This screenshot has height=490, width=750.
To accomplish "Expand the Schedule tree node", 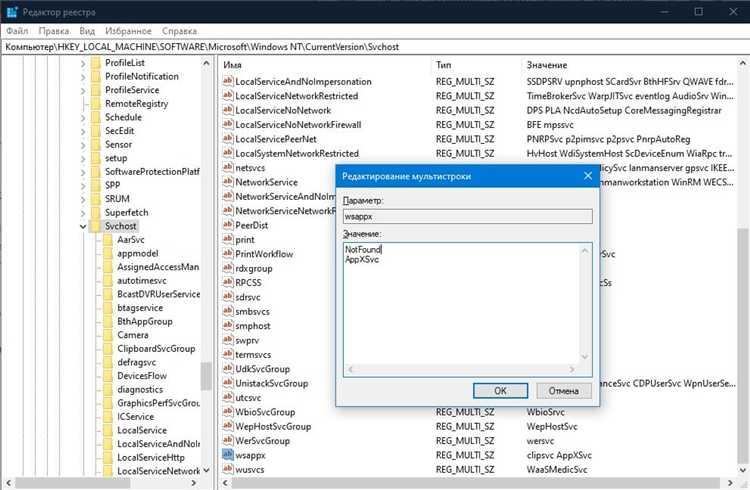I will click(83, 118).
